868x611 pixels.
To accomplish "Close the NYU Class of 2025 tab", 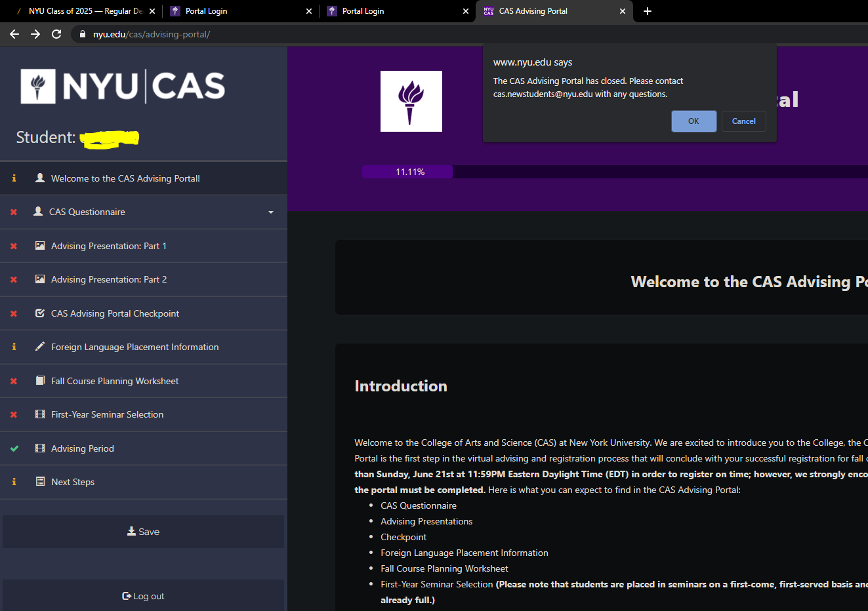I will coord(152,11).
